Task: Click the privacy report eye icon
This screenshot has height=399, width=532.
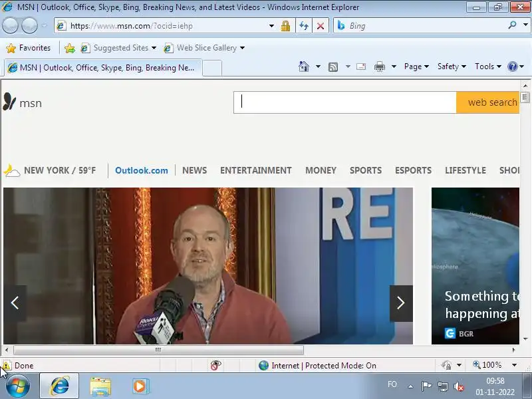Action: click(x=215, y=365)
